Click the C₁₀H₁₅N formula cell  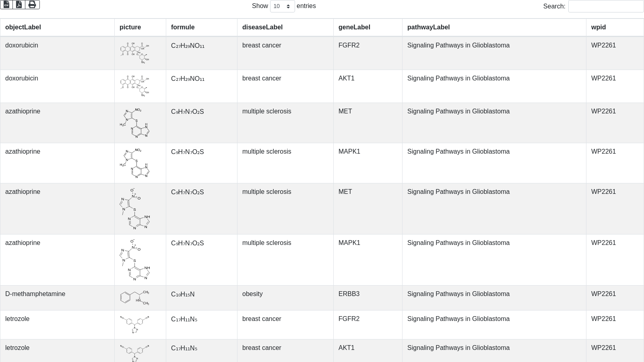coord(183,294)
